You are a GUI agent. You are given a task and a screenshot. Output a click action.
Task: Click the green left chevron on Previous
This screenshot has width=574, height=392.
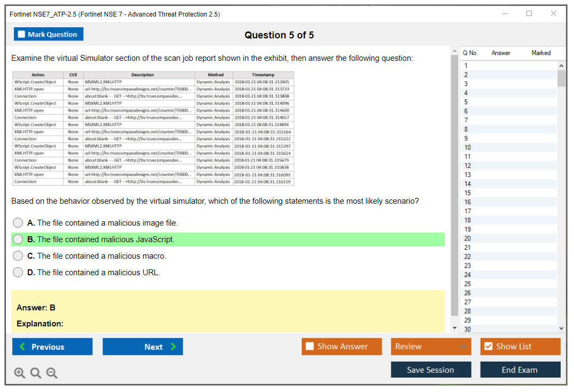click(x=22, y=347)
